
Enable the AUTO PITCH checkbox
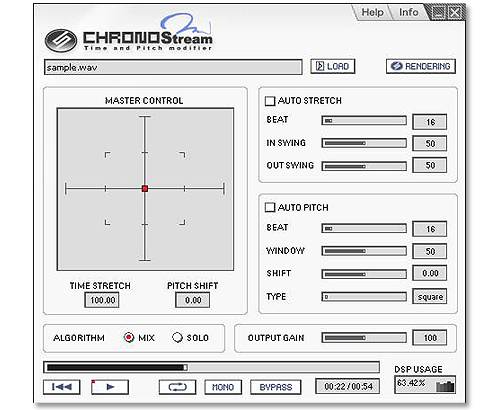pyautogui.click(x=270, y=207)
